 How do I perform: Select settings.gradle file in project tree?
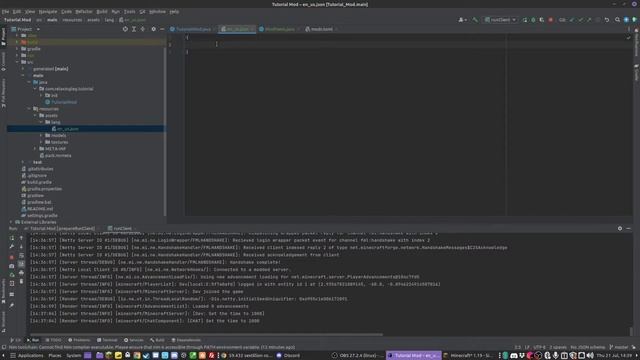39,216
